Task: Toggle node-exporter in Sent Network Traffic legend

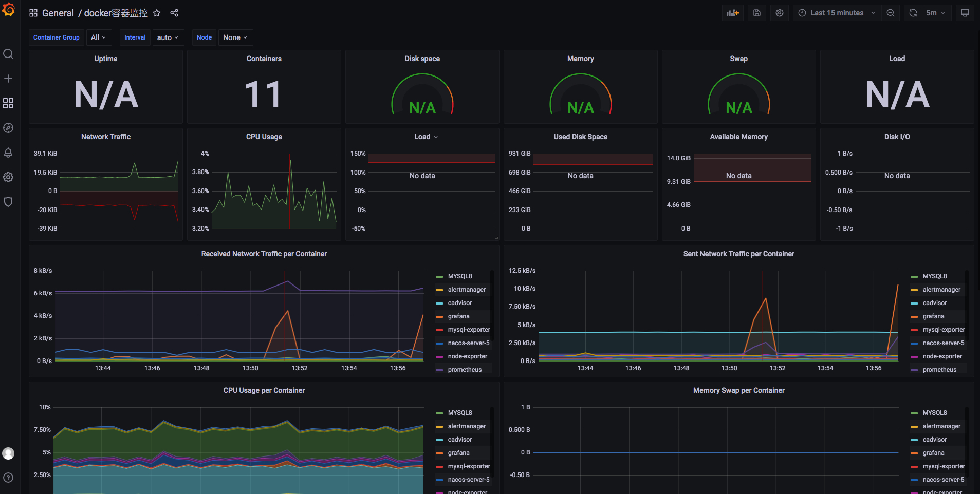Action: (x=942, y=356)
